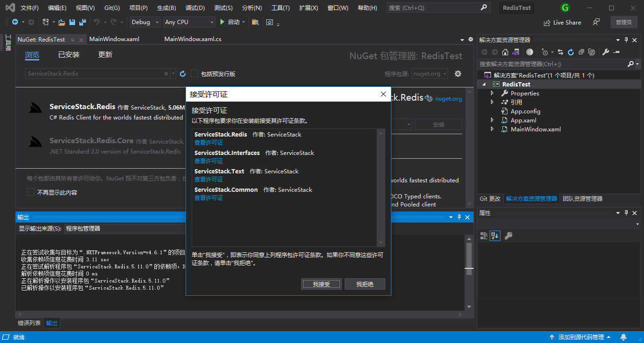This screenshot has width=644, height=343.
Task: Open the 扩展(X) menu
Action: [x=308, y=8]
